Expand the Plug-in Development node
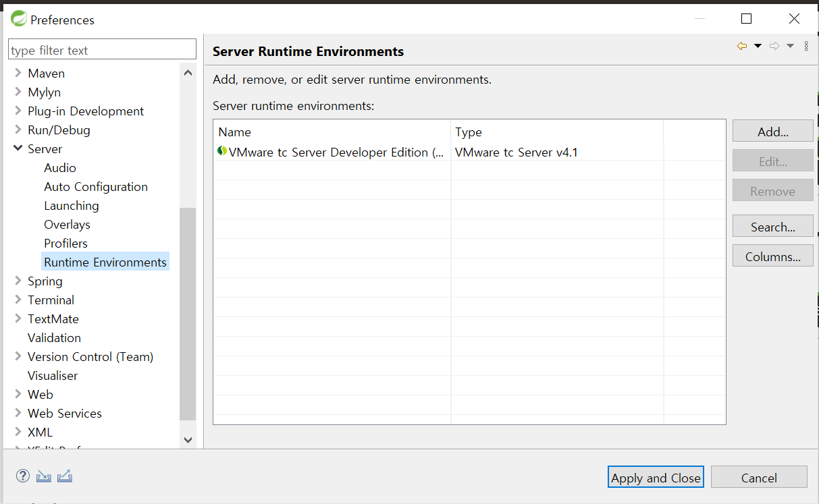The width and height of the screenshot is (819, 504). [x=18, y=111]
